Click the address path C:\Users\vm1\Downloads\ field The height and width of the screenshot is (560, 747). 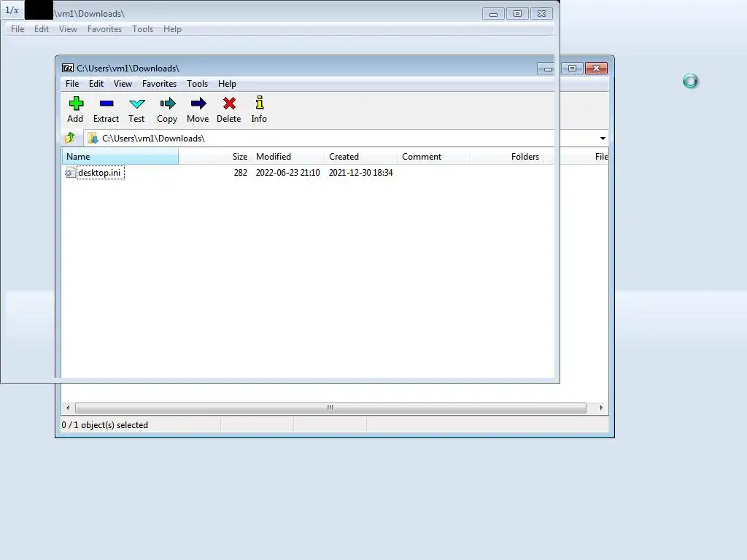tap(341, 139)
